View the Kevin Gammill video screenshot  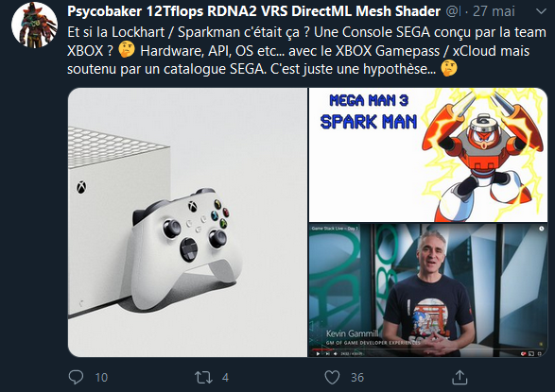(428, 290)
